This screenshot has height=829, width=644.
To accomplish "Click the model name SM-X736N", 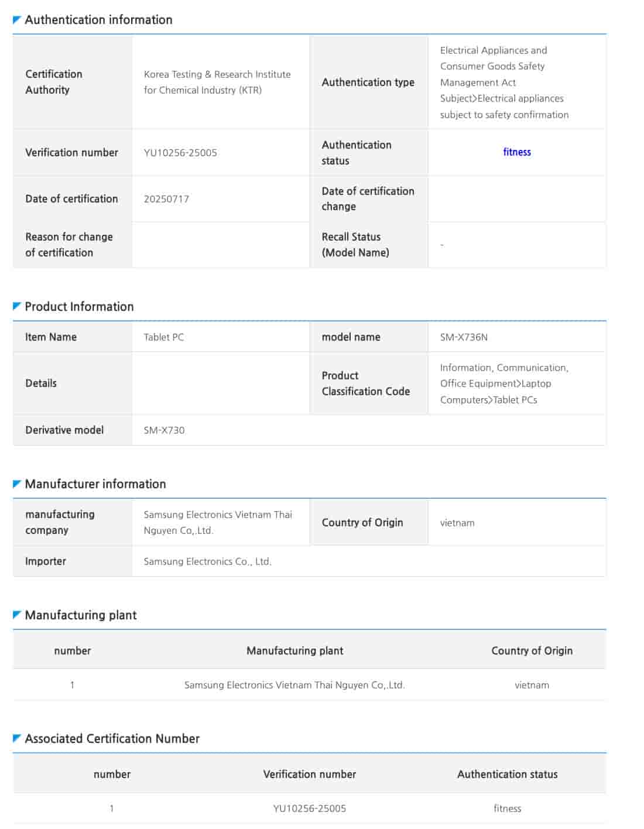I will 464,337.
